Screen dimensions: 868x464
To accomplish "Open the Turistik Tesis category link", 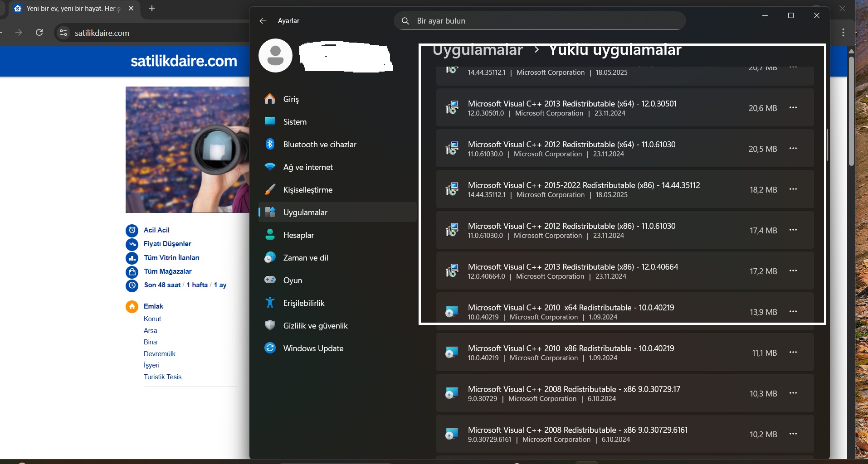I will [x=162, y=377].
